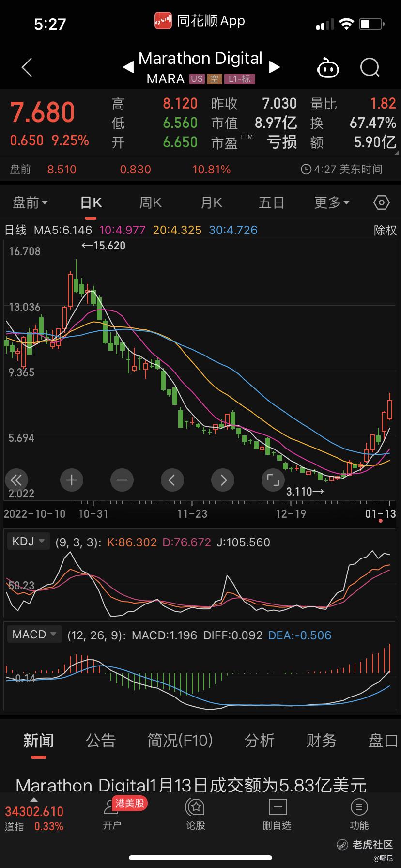Tap the L1-标 level tag
This screenshot has height=868, width=401.
(x=240, y=78)
